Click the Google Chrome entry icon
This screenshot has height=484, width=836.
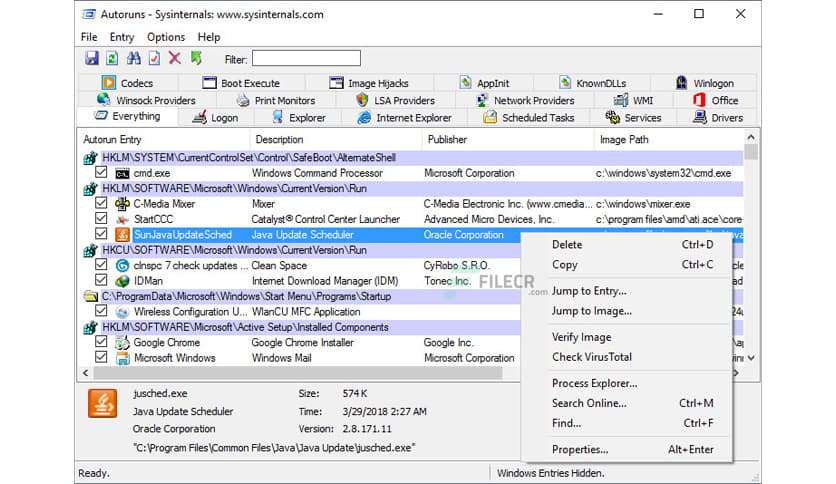[122, 342]
